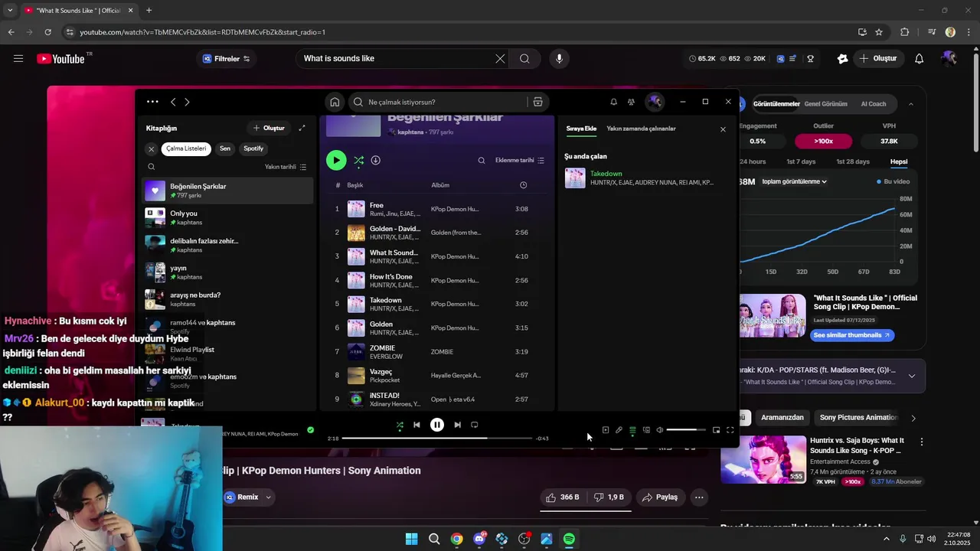Enter full screen in Spotify
Screen dimensions: 980x551
tap(730, 430)
